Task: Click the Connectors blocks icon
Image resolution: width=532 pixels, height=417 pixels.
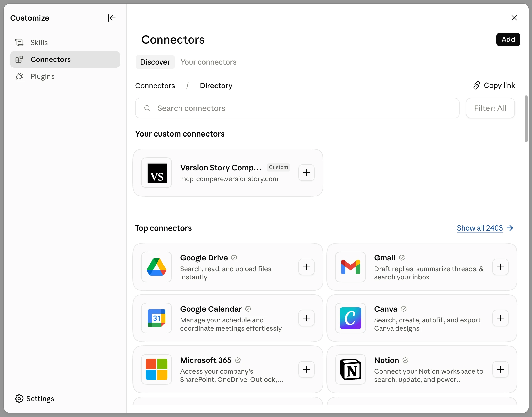Action: pos(19,59)
